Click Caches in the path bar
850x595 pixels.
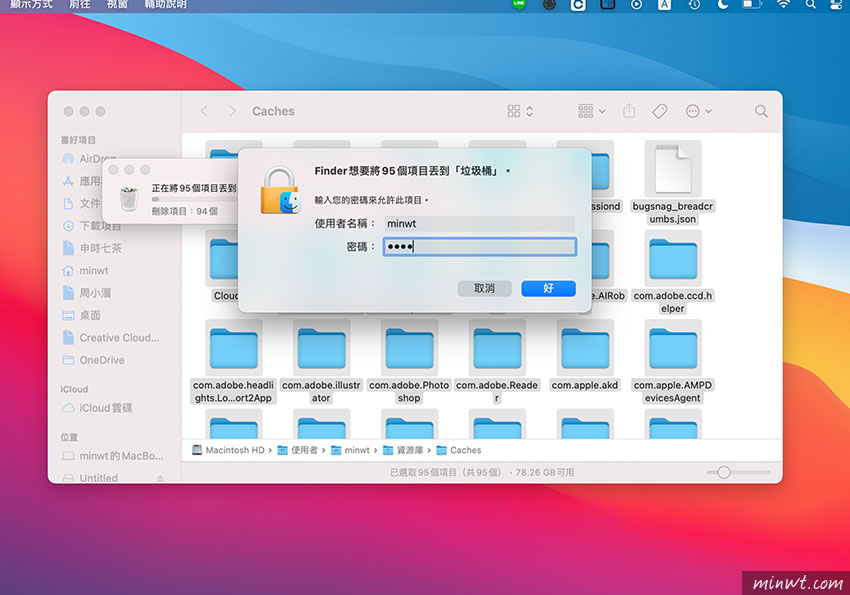point(459,450)
